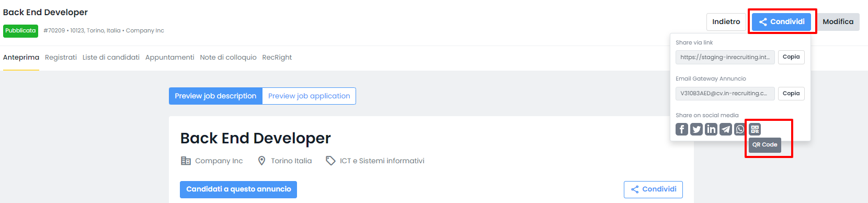Select Preview job application toggle
Viewport: 868px width, 203px height.
tap(309, 96)
